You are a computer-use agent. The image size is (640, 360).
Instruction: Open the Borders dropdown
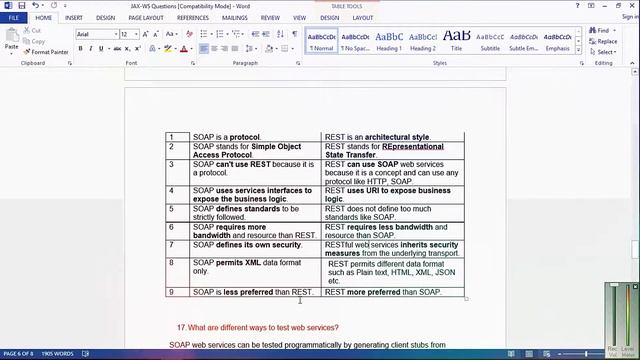[292, 49]
